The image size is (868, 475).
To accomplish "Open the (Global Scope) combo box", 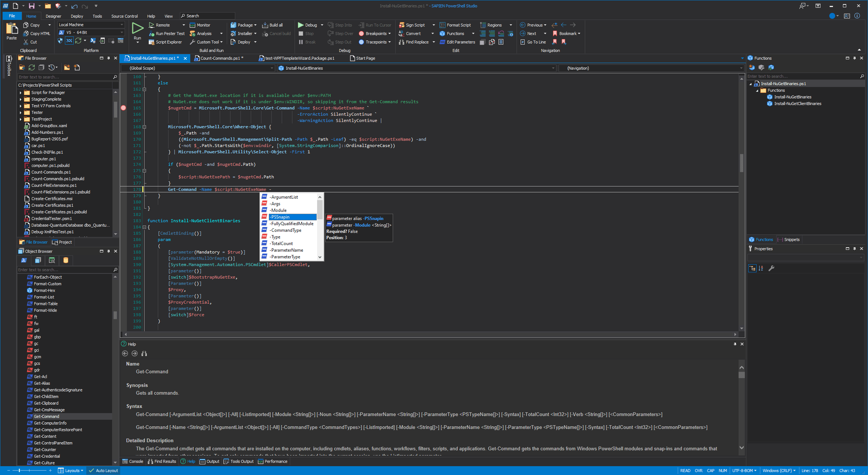I will click(x=198, y=68).
